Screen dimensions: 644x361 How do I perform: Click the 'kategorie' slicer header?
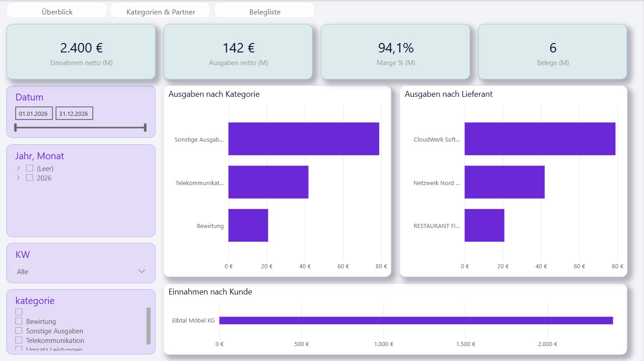(x=35, y=301)
